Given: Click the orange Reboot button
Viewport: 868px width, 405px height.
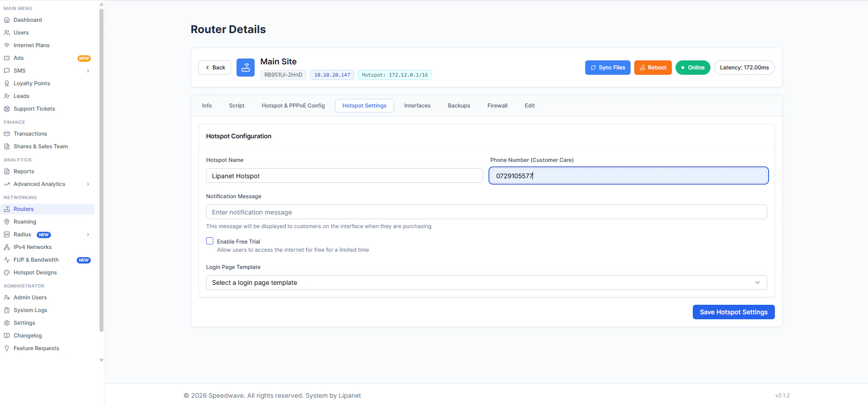Looking at the screenshot, I should coord(653,68).
